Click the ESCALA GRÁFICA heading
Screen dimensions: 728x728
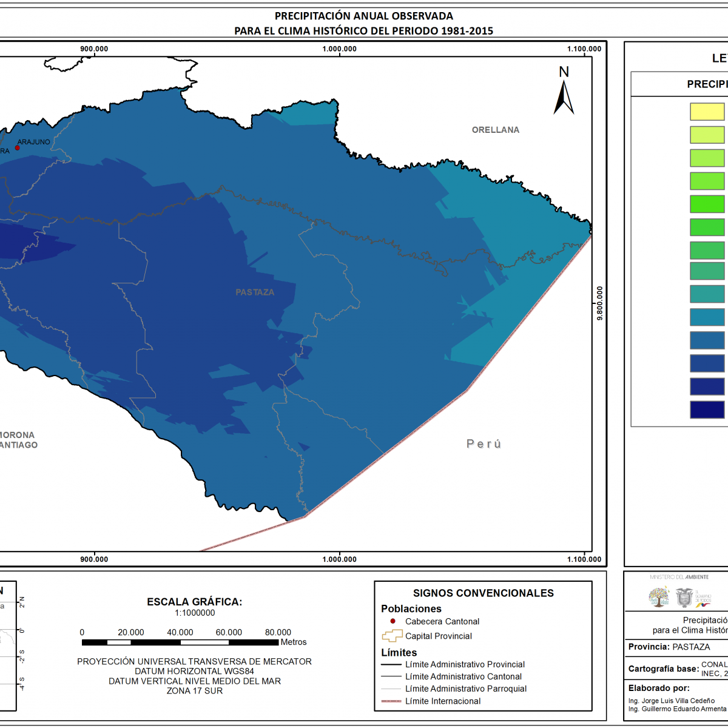tap(195, 602)
